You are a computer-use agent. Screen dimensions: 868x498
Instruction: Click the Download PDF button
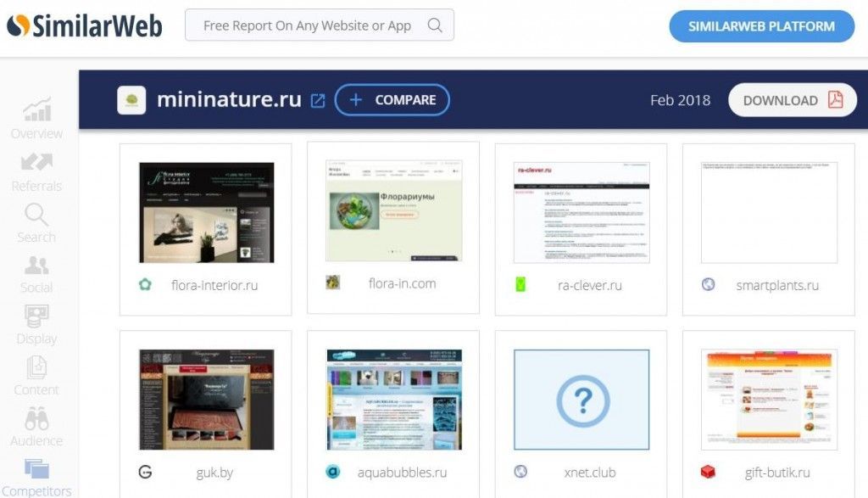click(x=792, y=100)
